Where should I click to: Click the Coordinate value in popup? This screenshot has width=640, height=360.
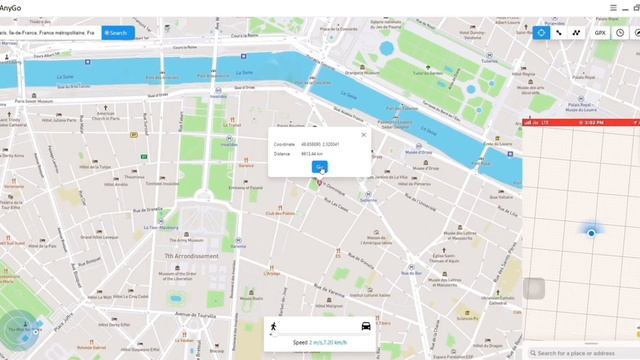pos(320,144)
